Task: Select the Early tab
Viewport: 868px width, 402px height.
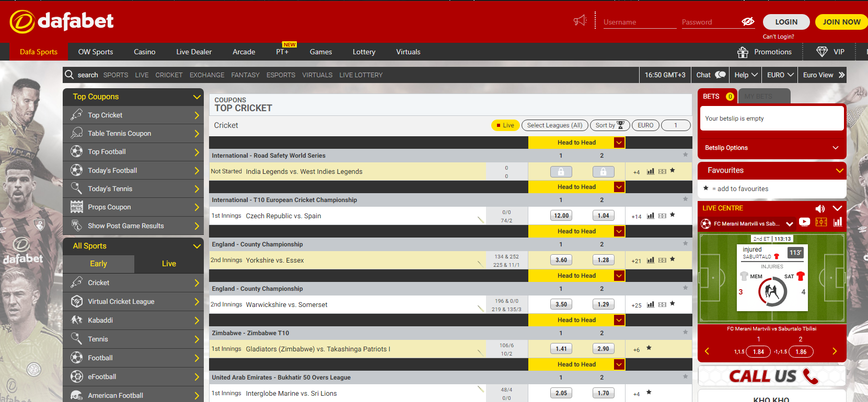Action: pyautogui.click(x=98, y=264)
